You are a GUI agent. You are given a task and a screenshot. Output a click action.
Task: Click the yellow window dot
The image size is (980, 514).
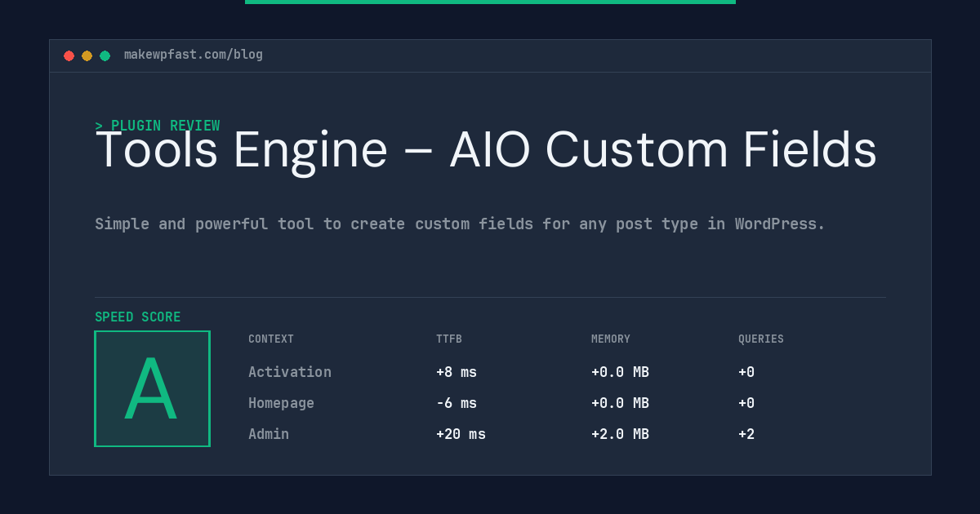point(87,55)
